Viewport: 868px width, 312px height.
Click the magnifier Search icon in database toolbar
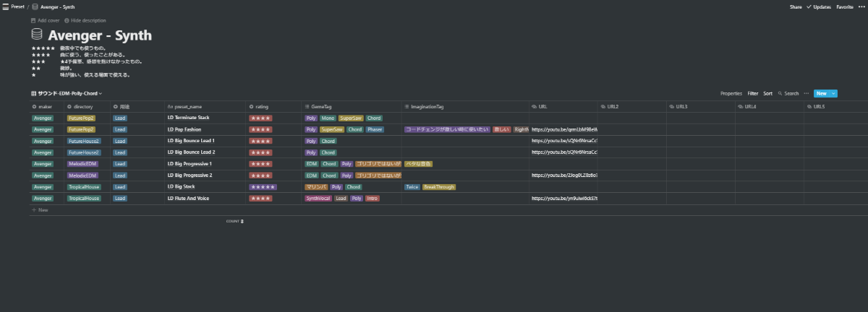[x=780, y=93]
